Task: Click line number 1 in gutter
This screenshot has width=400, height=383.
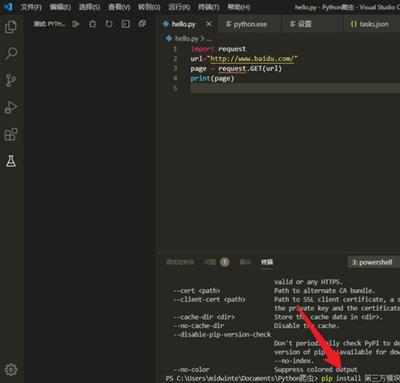Action: pyautogui.click(x=175, y=49)
